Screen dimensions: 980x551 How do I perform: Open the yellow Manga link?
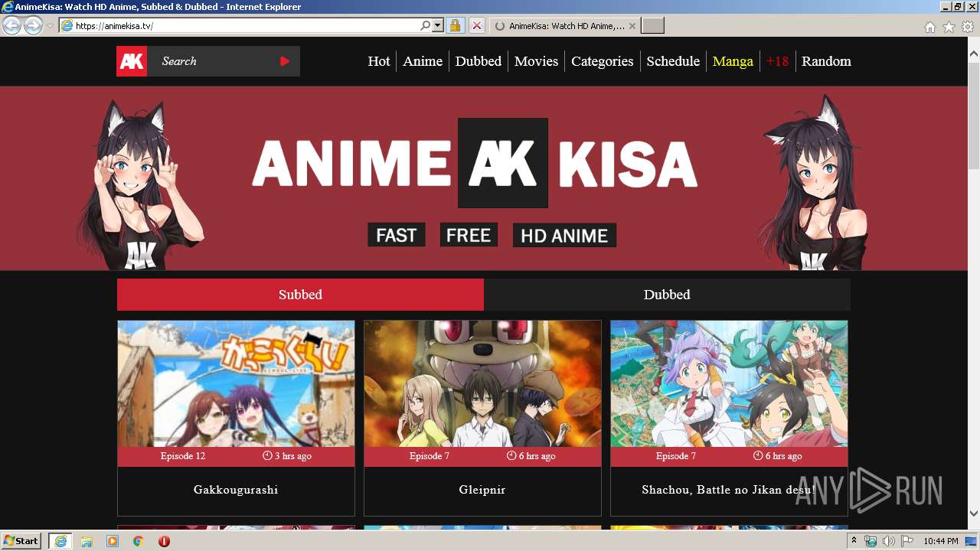tap(733, 61)
